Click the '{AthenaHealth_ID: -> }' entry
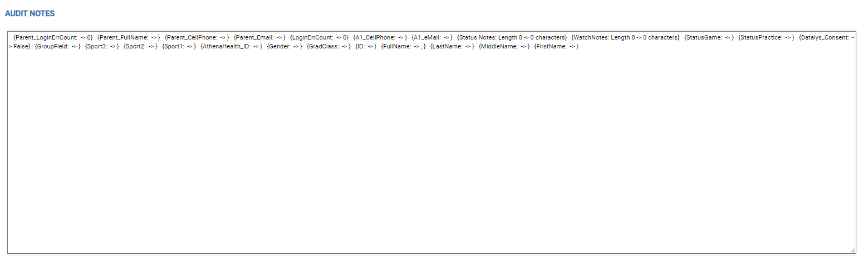 231,46
